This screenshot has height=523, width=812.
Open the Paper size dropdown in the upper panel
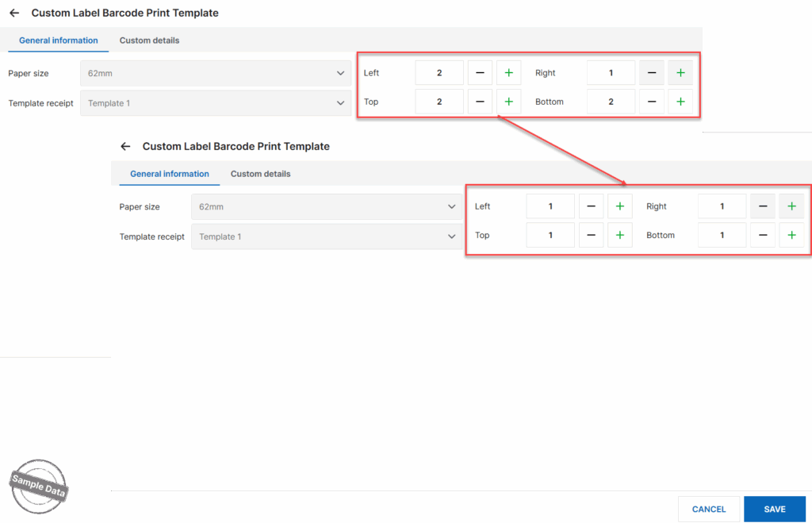coord(215,73)
